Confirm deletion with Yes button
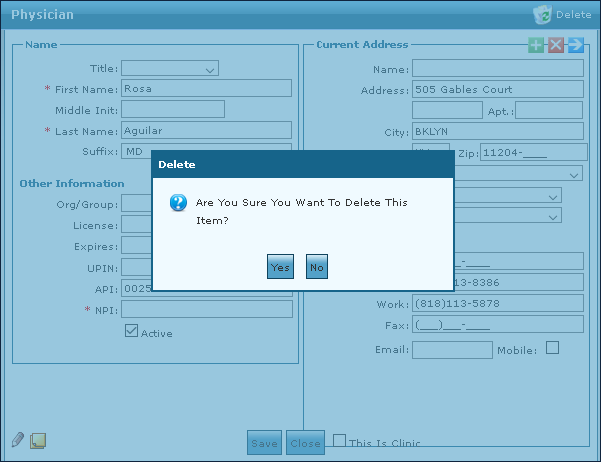Viewport: 601px width, 462px height. 279,267
